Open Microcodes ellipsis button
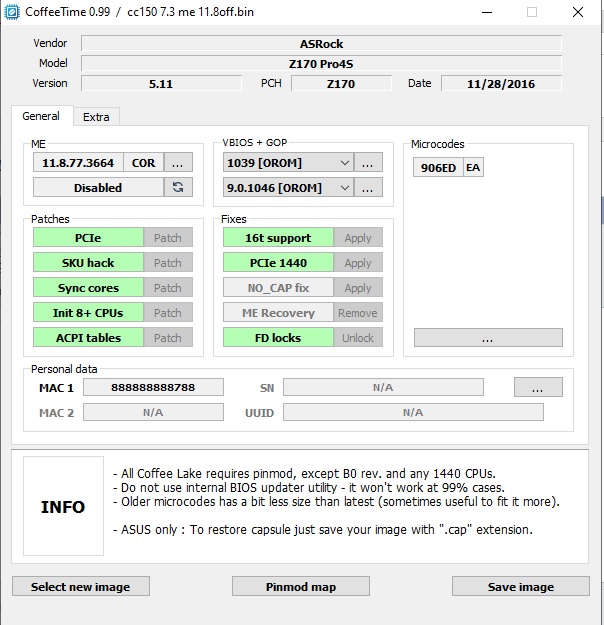 coord(488,338)
